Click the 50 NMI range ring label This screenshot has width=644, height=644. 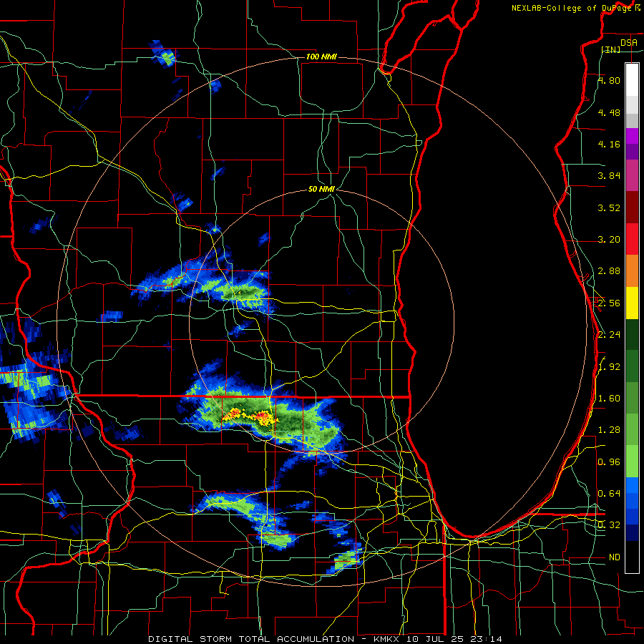point(321,189)
